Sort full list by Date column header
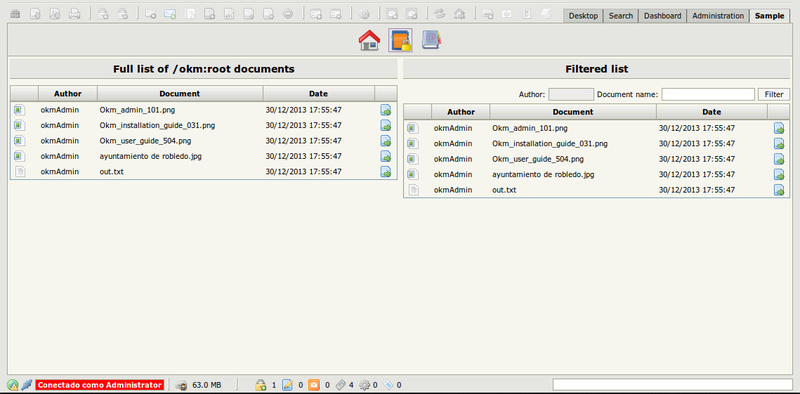The height and width of the screenshot is (394, 800). tap(318, 94)
